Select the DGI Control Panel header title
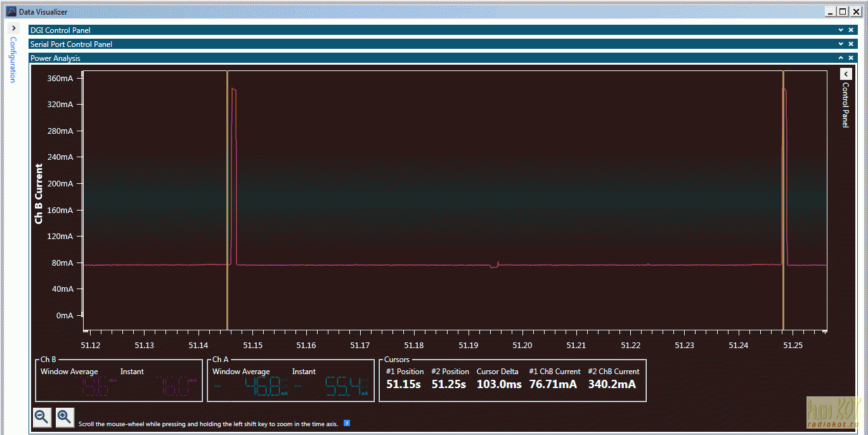 point(60,30)
